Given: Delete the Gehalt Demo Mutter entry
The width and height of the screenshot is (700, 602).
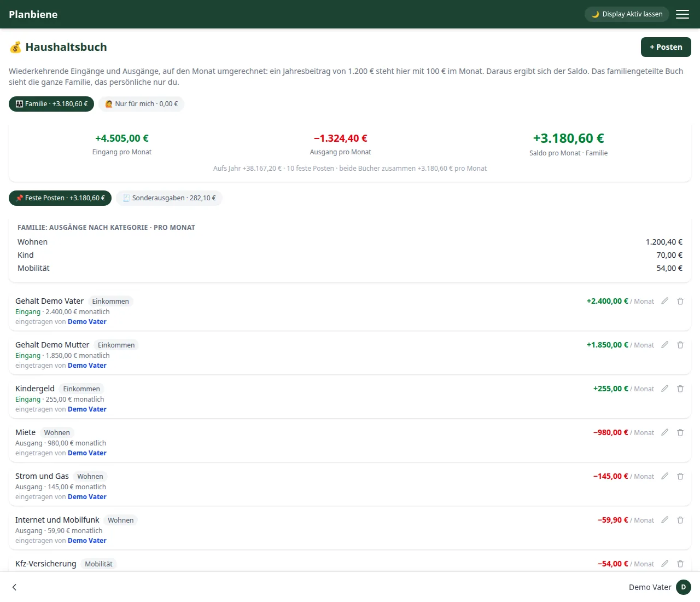Looking at the screenshot, I should tap(680, 345).
